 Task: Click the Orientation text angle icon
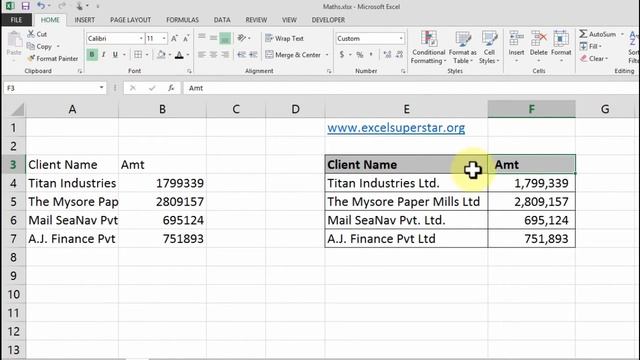(x=242, y=38)
